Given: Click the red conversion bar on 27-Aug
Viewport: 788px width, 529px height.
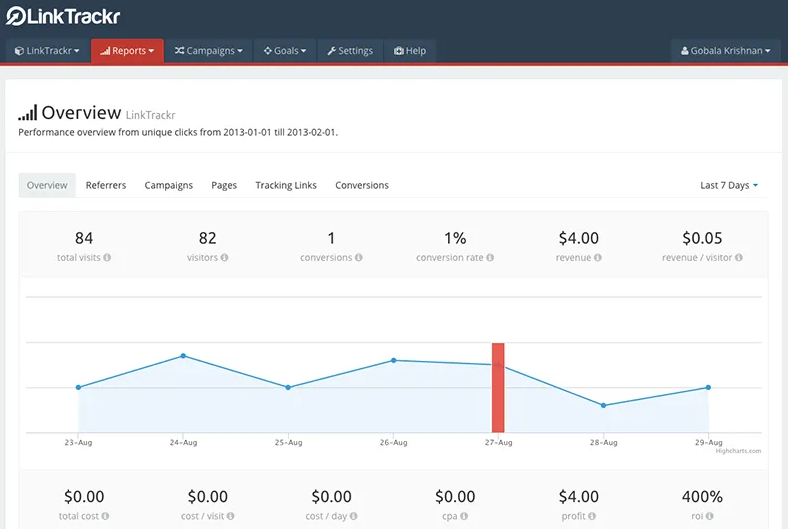Looking at the screenshot, I should click(498, 388).
